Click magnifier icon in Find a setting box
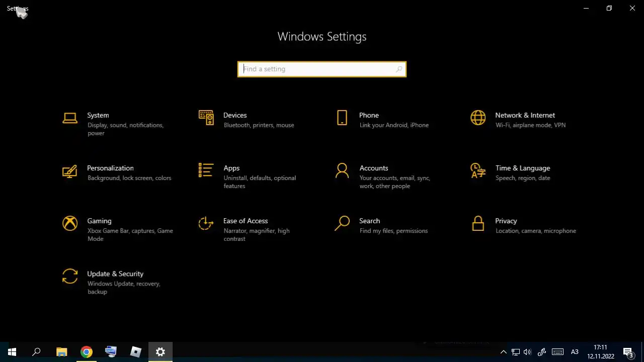This screenshot has height=362, width=644. (x=399, y=69)
